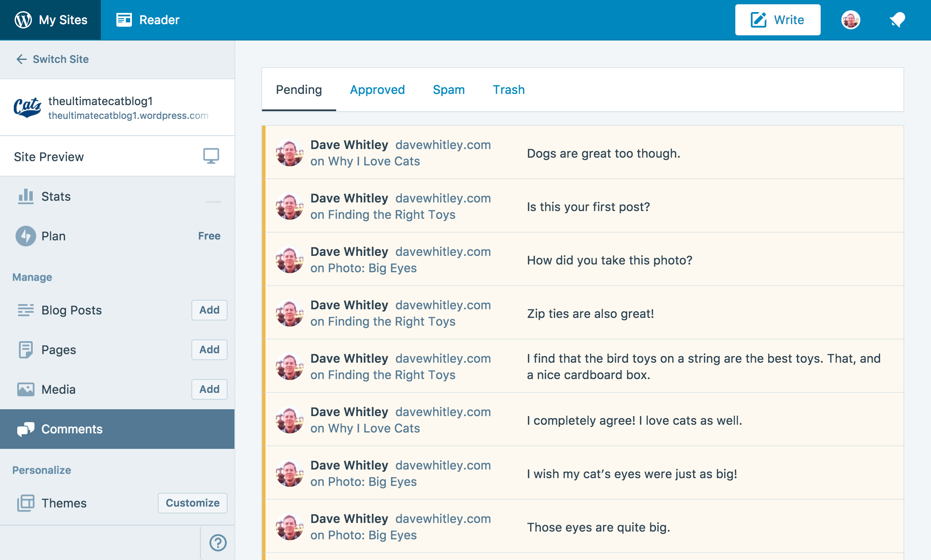Click the Plan lightning bolt icon
Screen dimensions: 931x560
[25, 236]
